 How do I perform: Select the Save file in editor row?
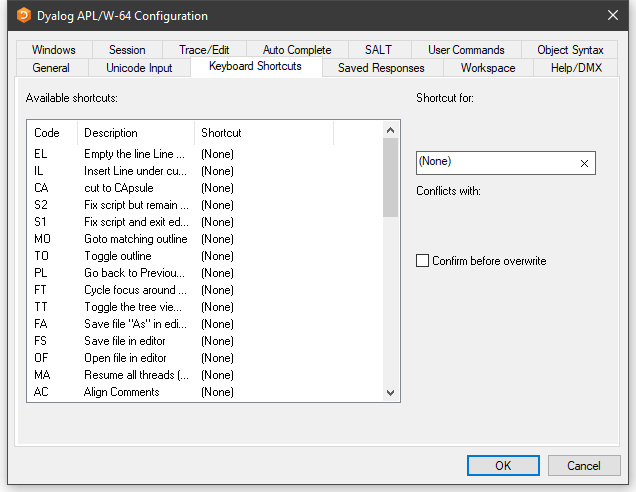click(x=125, y=341)
